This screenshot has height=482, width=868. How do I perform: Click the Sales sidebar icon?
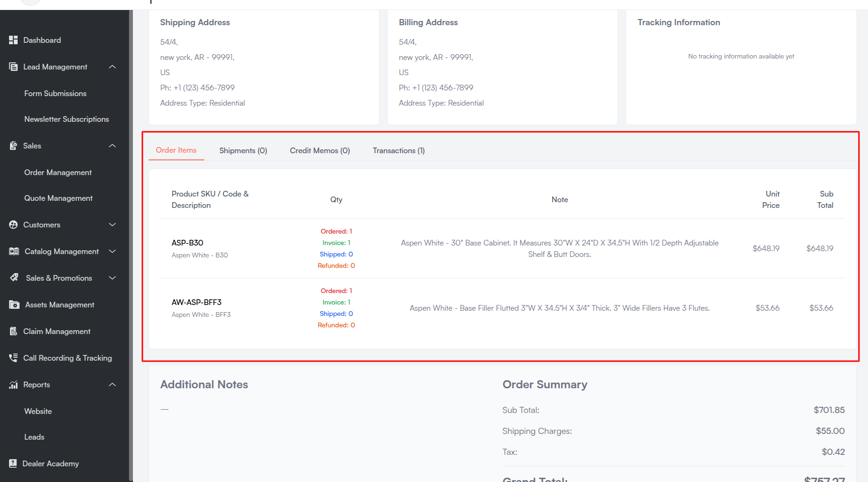(x=13, y=146)
